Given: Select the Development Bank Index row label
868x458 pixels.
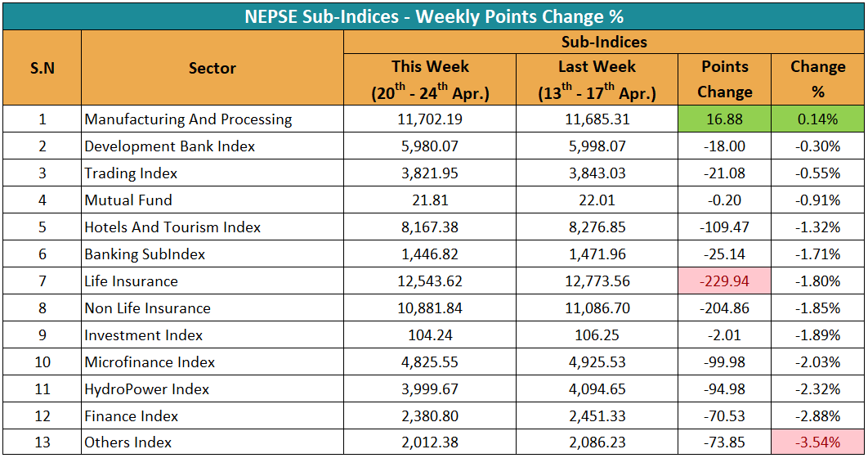Looking at the screenshot, I should [170, 146].
